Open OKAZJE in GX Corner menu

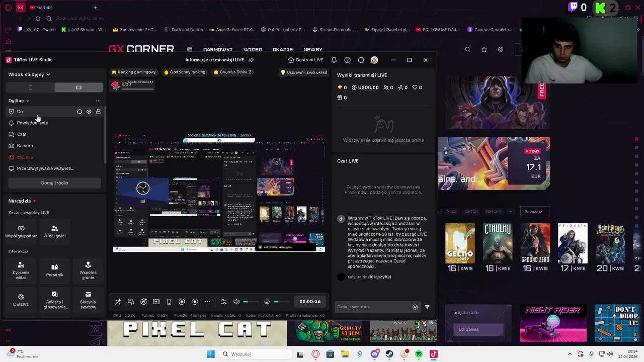(283, 50)
